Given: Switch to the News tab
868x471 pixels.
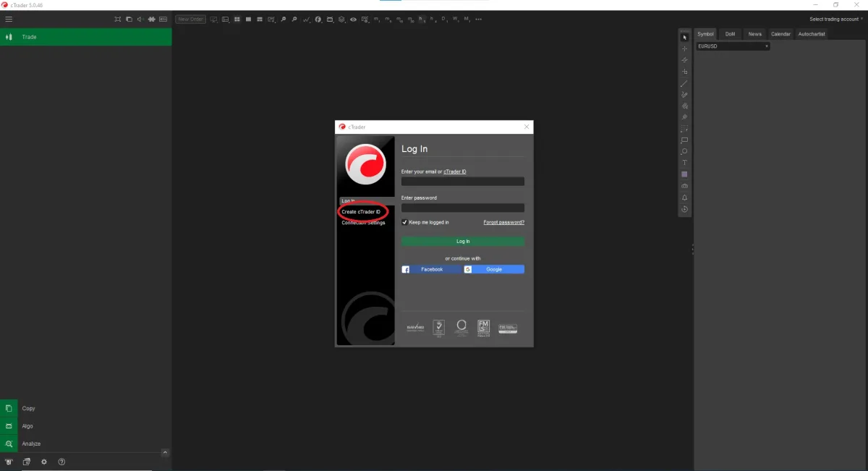Looking at the screenshot, I should click(x=755, y=34).
